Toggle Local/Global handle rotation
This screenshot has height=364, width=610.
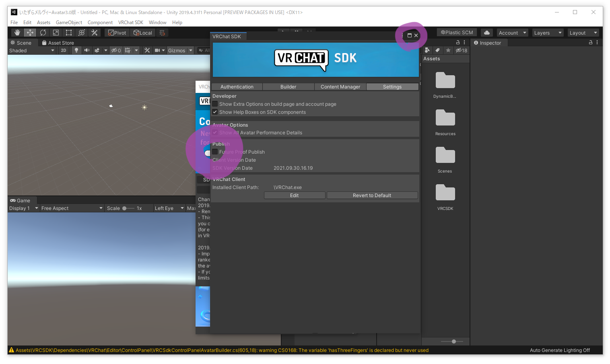tap(143, 33)
